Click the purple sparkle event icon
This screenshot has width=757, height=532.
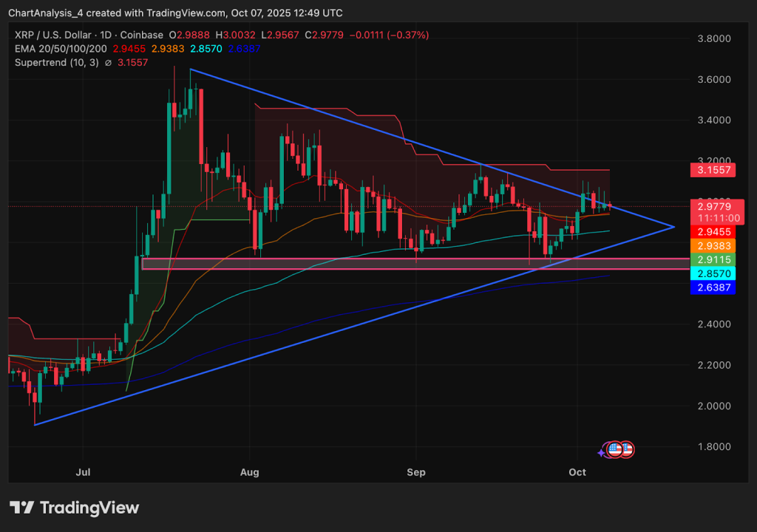point(602,451)
